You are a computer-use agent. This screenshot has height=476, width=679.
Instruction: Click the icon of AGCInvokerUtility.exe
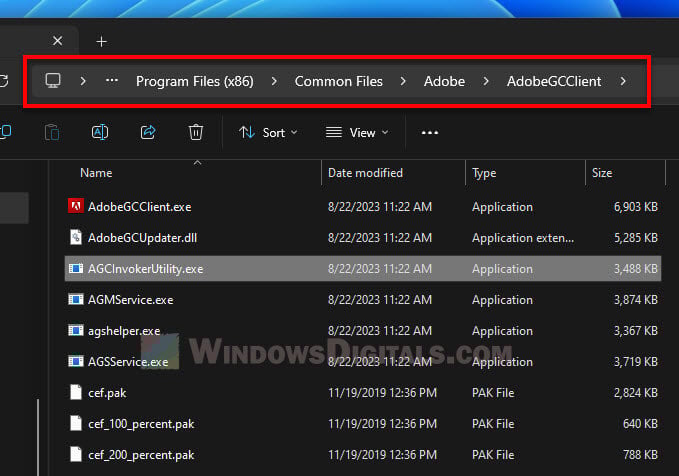point(76,269)
